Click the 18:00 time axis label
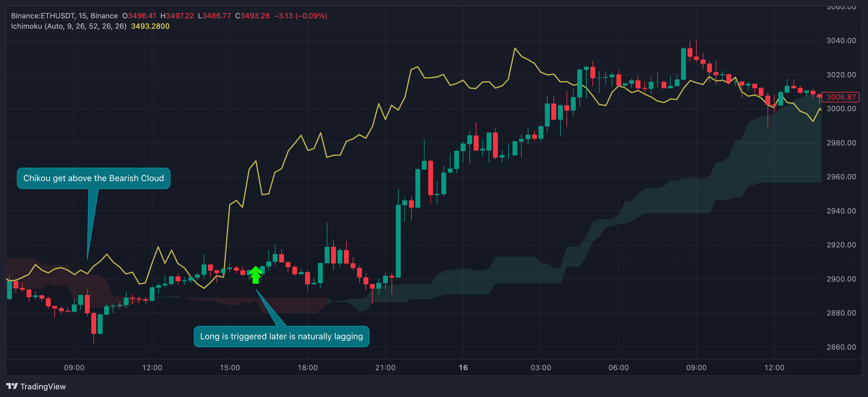The image size is (868, 397). (x=307, y=367)
